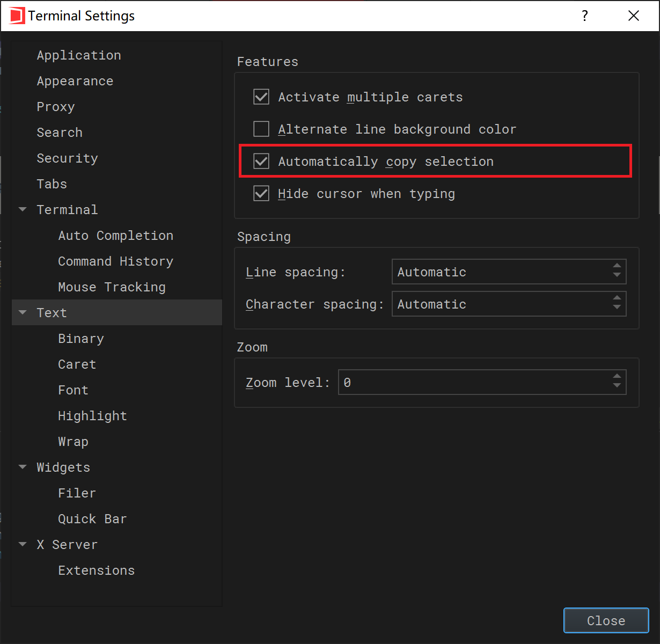Select Search in the settings list
Viewport: 660px width, 644px height.
pyautogui.click(x=60, y=133)
